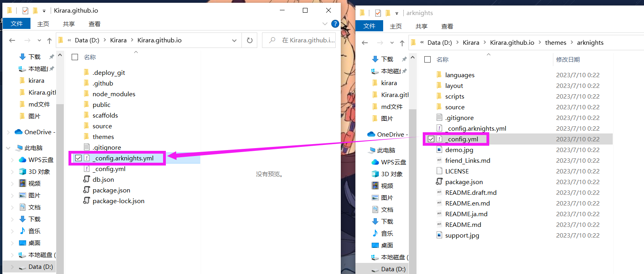Sort by 修改日期 column header
The height and width of the screenshot is (274, 644).
coord(568,59)
